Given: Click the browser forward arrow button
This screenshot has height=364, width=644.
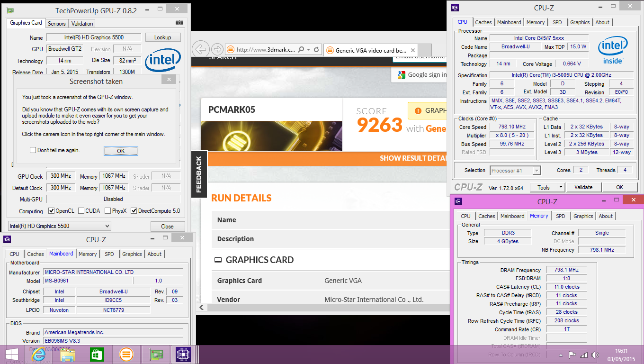Looking at the screenshot, I should click(x=217, y=49).
